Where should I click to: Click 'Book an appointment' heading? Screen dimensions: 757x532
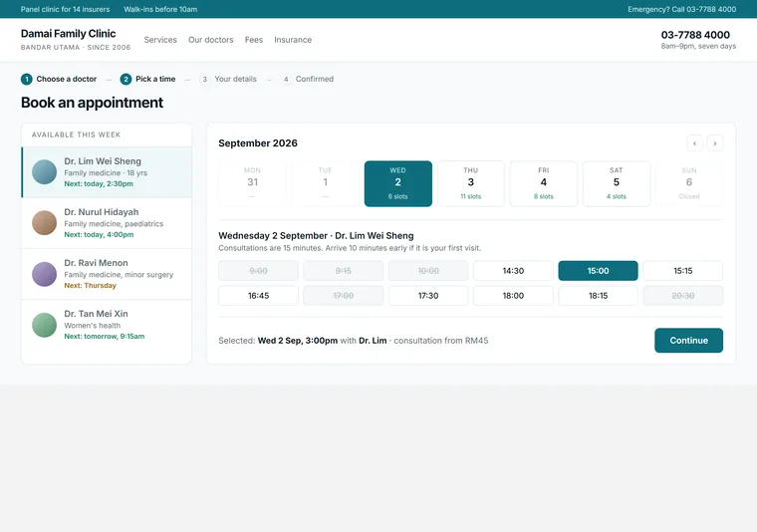tap(93, 103)
